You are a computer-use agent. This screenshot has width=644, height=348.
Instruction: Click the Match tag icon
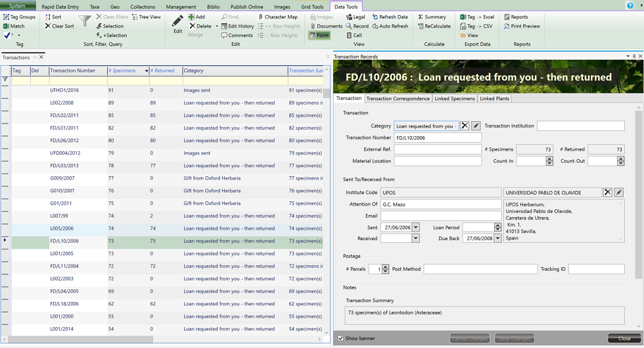point(14,26)
